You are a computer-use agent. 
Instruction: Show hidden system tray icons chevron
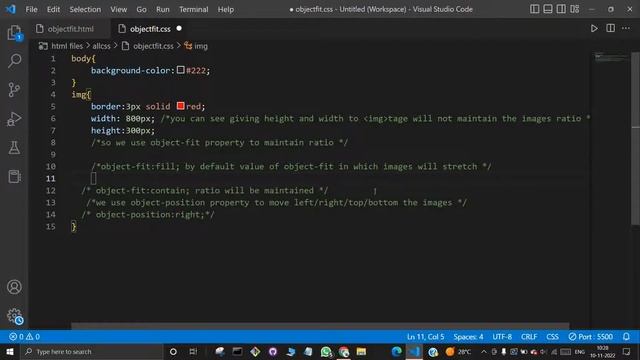483,351
